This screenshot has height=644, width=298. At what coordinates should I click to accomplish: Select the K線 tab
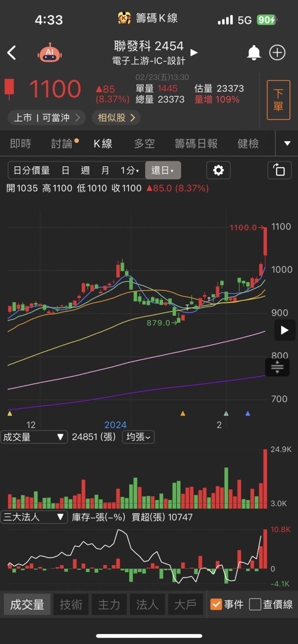click(103, 144)
